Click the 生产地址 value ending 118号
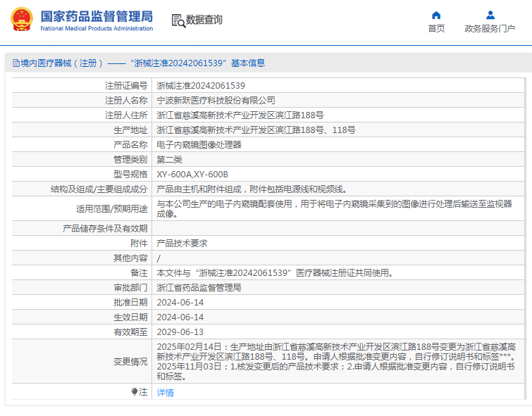 pos(256,130)
